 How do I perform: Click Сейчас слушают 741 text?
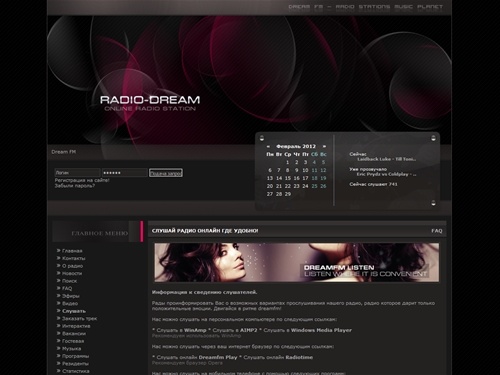[x=373, y=184]
